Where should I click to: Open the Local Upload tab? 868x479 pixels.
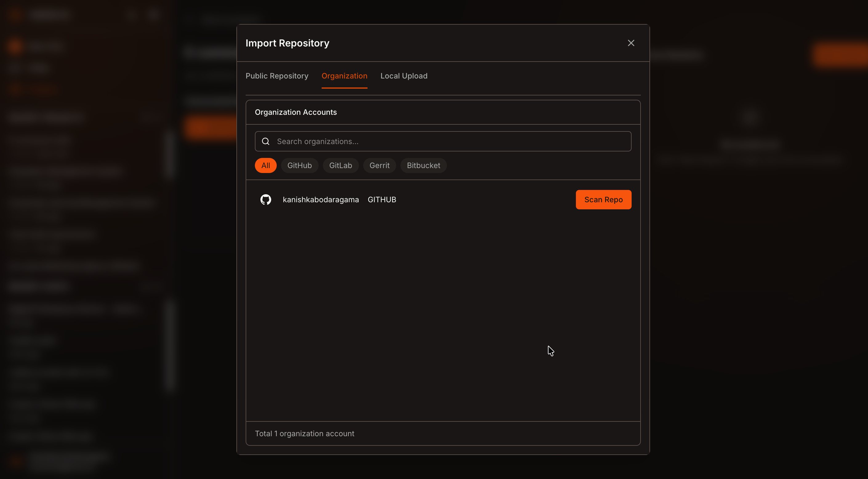[x=404, y=76]
